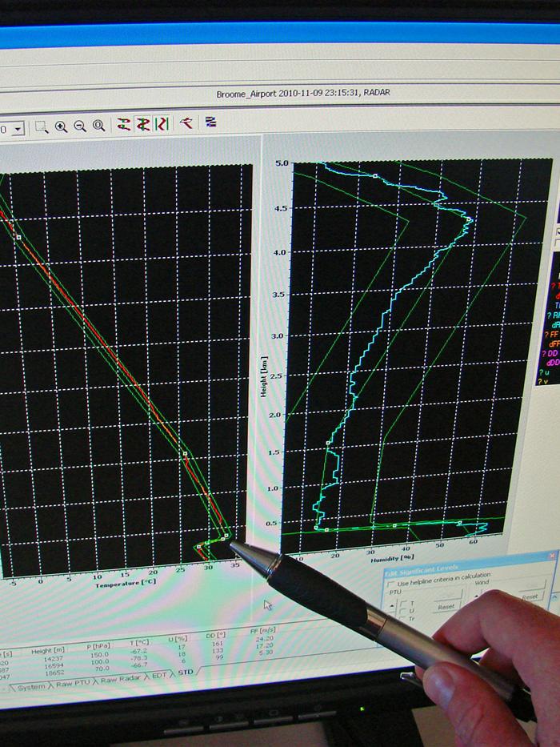Click the zoom in magnifier
Viewport: 560px width, 747px height.
(61, 127)
